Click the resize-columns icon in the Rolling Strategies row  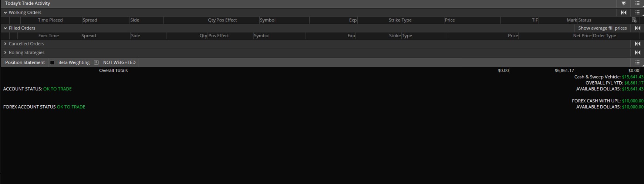tap(637, 52)
